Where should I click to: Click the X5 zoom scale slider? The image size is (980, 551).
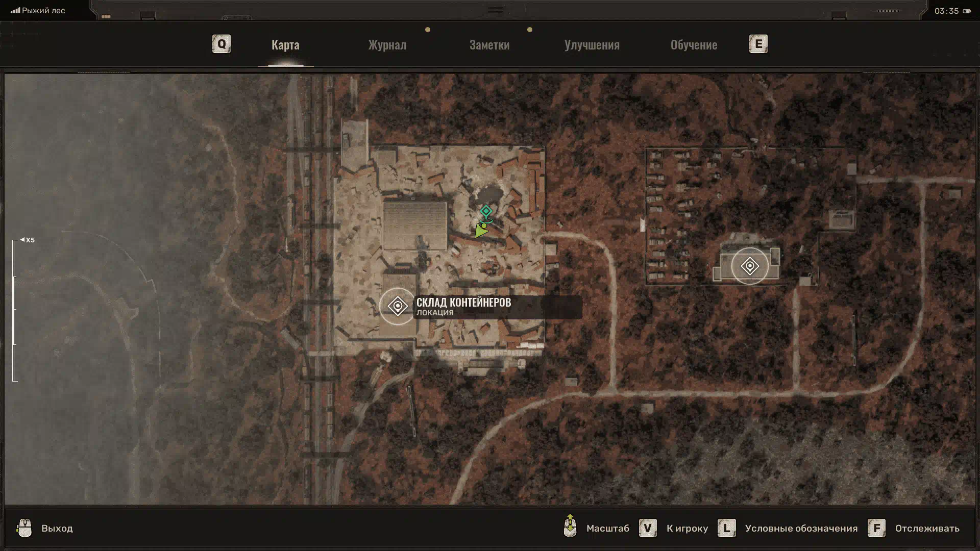[x=14, y=310]
